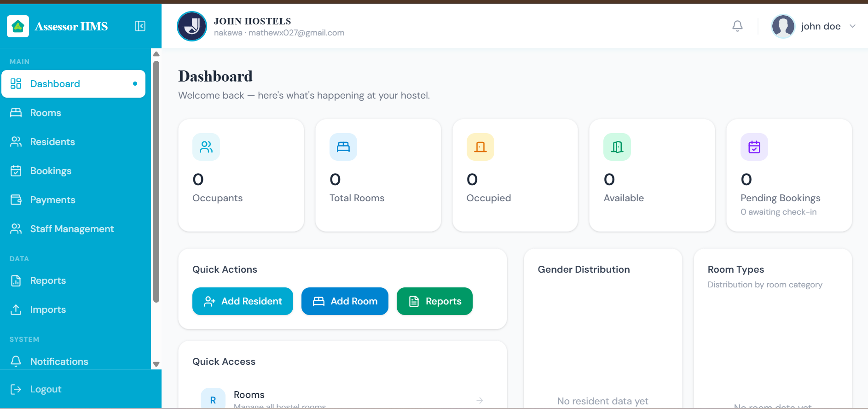Click the Occupied card door icon
Image resolution: width=868 pixels, height=409 pixels.
(x=480, y=147)
